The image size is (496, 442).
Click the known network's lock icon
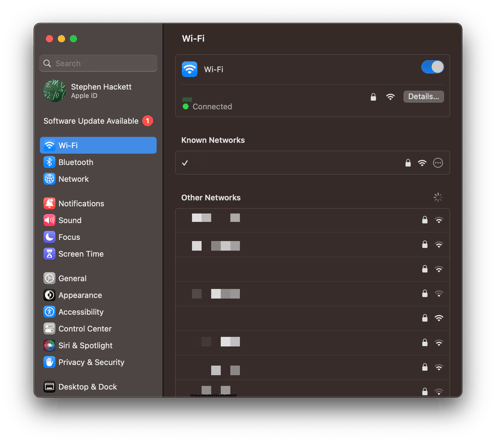408,163
